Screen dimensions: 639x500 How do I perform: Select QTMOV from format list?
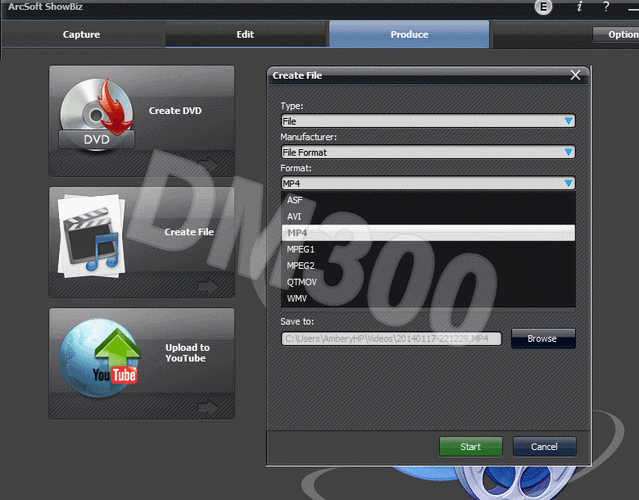[x=428, y=282]
